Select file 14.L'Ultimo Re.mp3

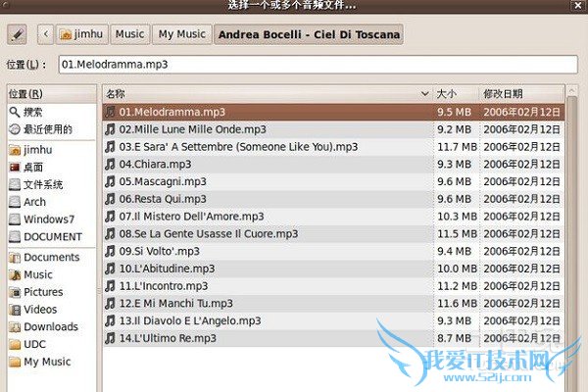333,338
